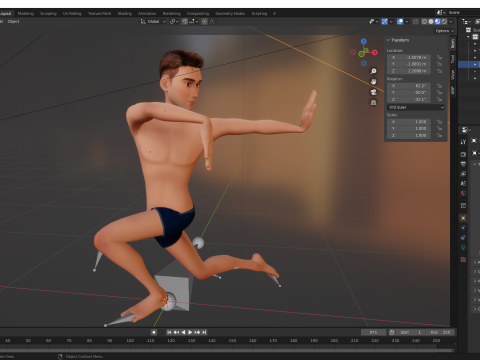Click the Rotation Y value field
Image resolution: width=480 pixels, height=360 pixels.
point(409,92)
